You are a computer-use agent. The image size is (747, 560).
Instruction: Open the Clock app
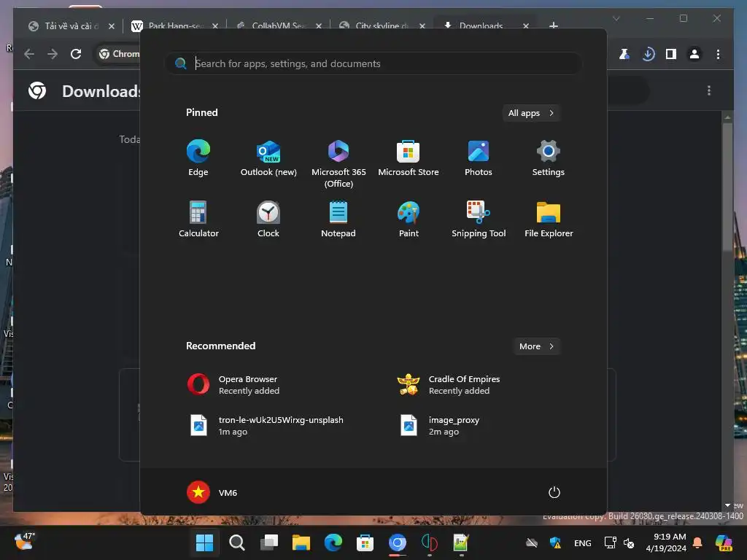pos(268,219)
